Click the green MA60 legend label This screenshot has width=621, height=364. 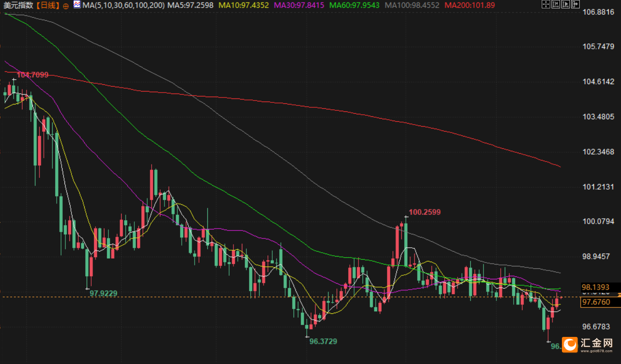point(354,5)
